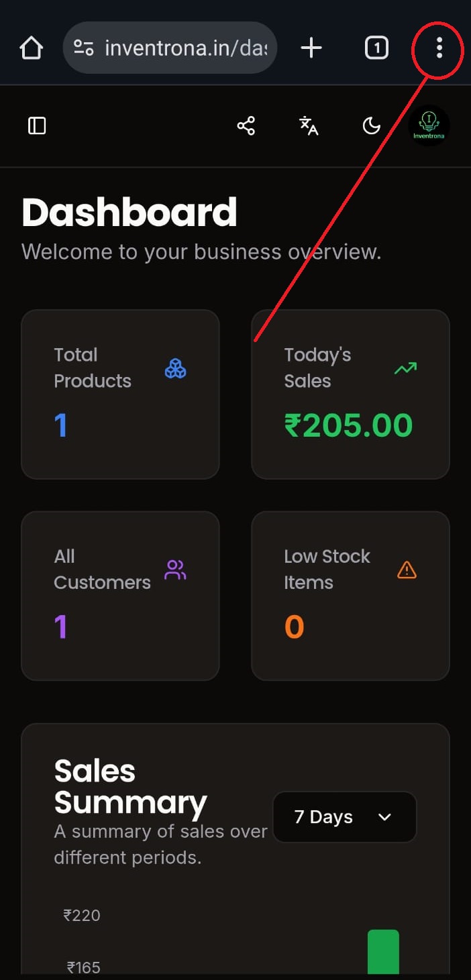Select the All Customers people icon
The image size is (471, 980).
click(x=175, y=569)
